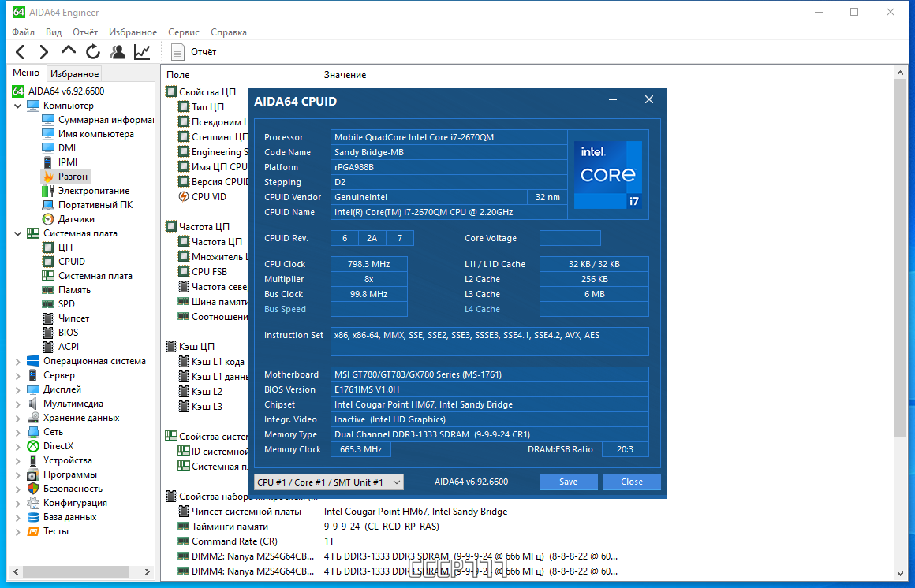Open the DirectX item in sidebar

tap(58, 445)
